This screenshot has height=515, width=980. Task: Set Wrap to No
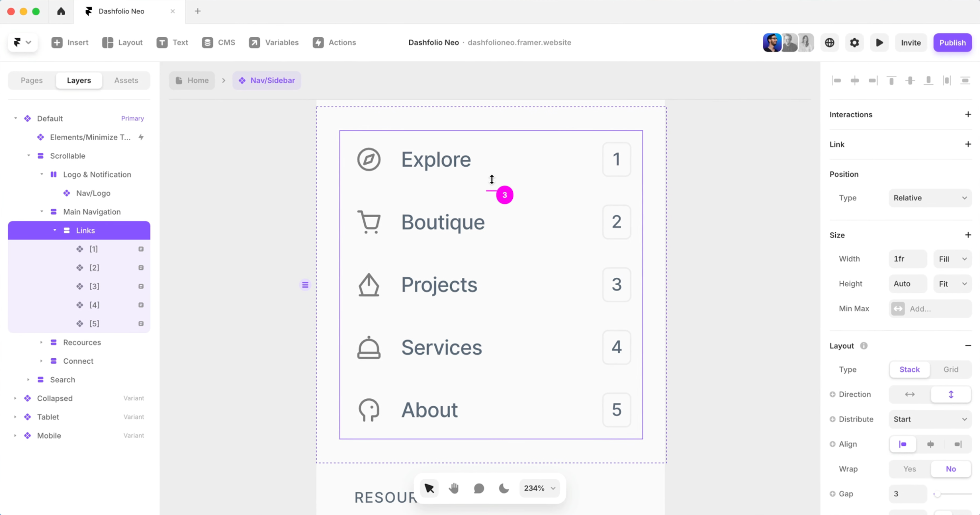click(951, 469)
